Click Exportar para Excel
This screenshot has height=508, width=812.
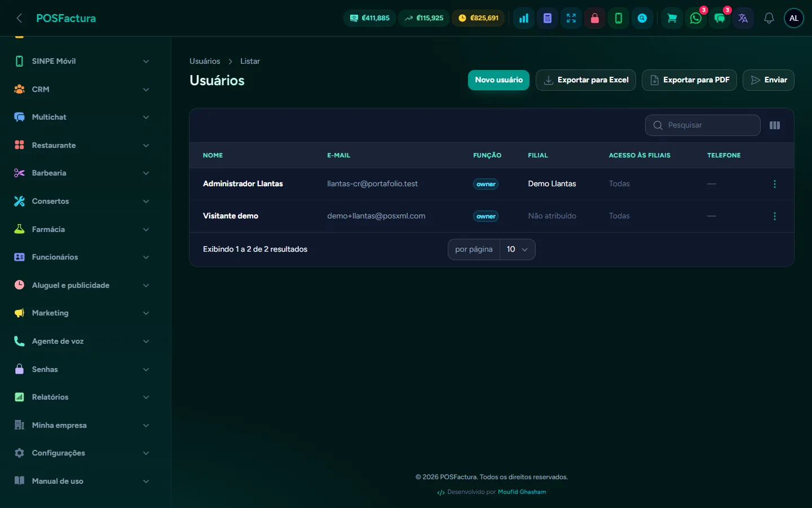coord(586,80)
